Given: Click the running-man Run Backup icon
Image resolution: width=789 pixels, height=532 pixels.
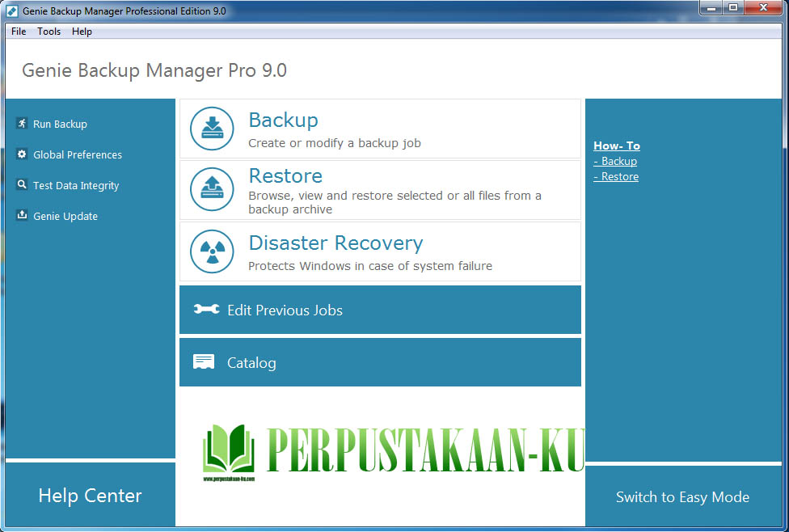Looking at the screenshot, I should pos(22,124).
